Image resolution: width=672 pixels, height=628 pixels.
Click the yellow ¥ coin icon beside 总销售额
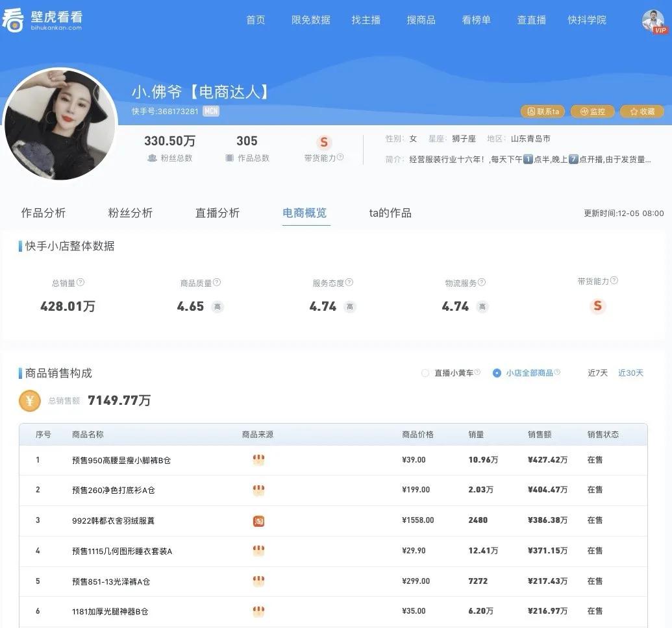(29, 400)
